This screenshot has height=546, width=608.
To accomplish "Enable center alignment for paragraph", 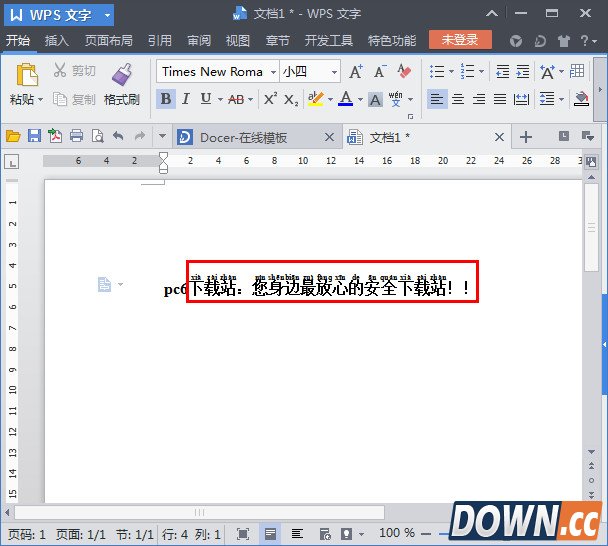I will click(458, 99).
